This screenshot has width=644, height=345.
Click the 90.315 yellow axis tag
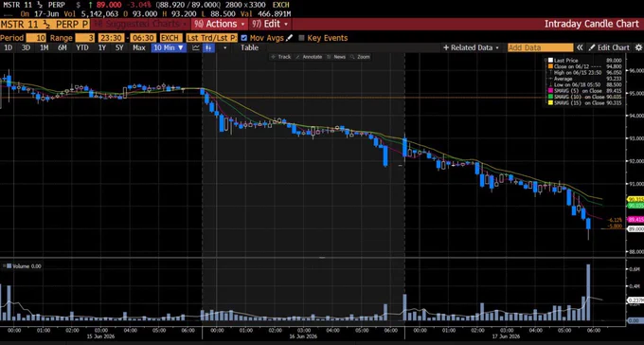coord(635,199)
